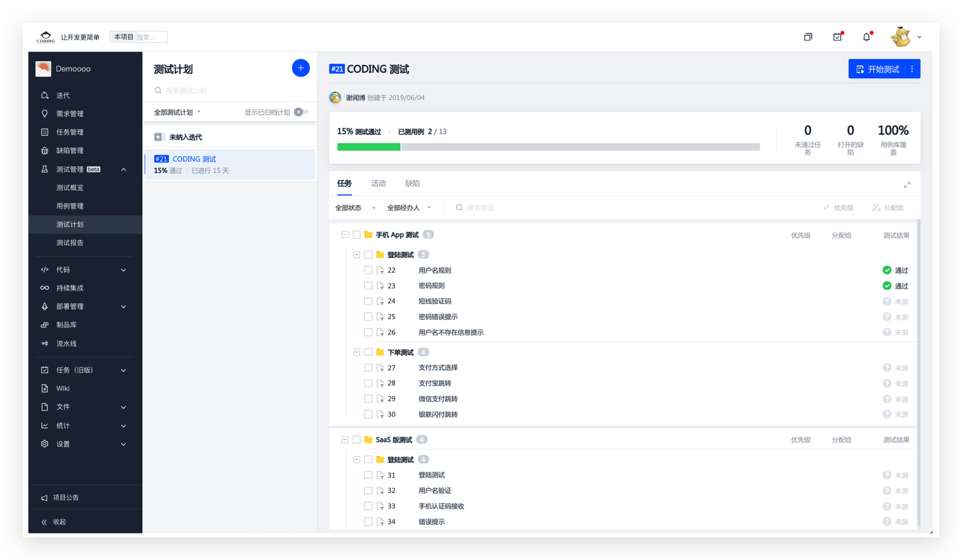Screen dimensions: 962x560
Task: Check case 31 登陆测试 checkbox
Action: (x=368, y=475)
